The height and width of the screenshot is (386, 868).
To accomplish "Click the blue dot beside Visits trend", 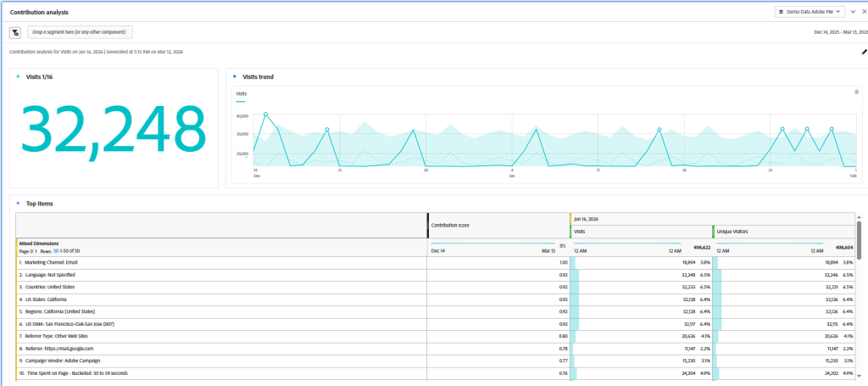I will 235,76.
